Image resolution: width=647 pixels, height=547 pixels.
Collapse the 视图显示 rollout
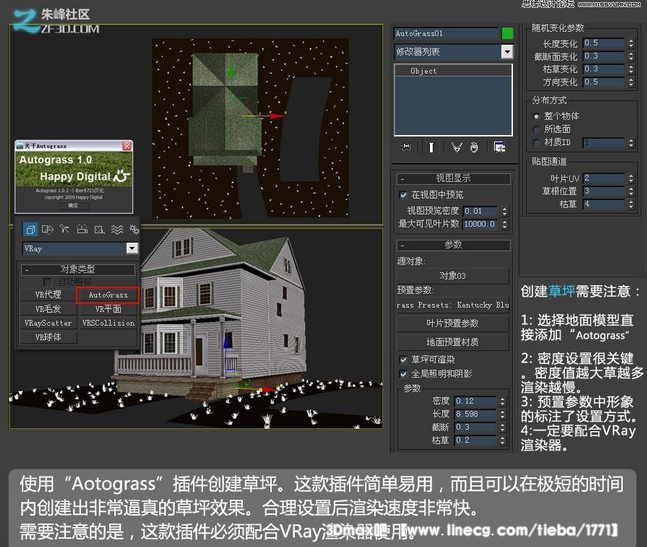point(453,178)
